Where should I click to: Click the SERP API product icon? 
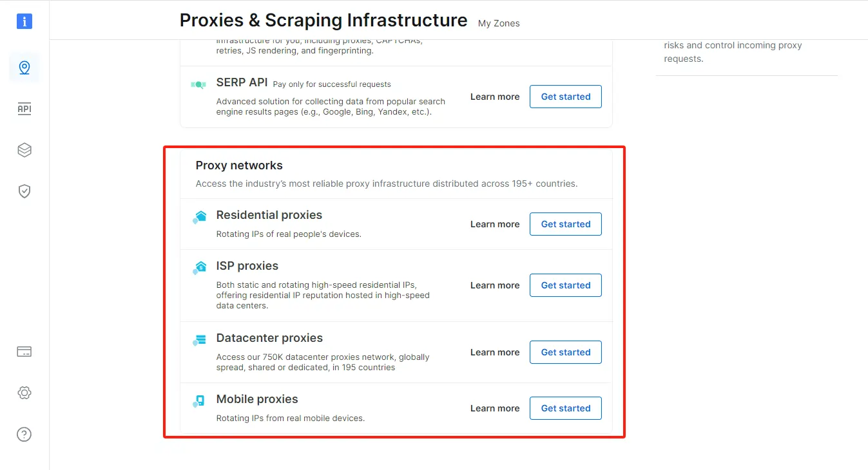pyautogui.click(x=200, y=84)
